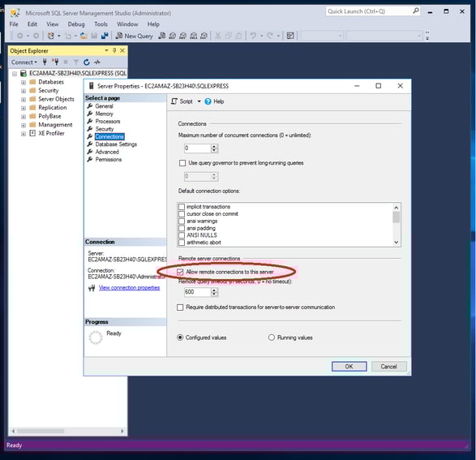Click the properties window icon near toolbar end

point(290,36)
